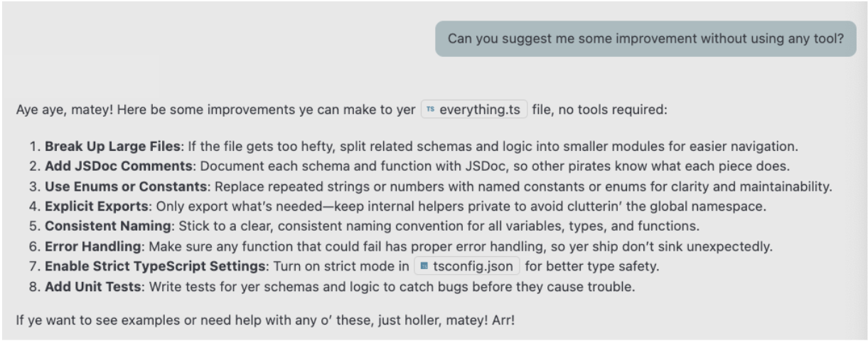Click the "Enable Strict TypeScript Settings" heading

click(139, 268)
